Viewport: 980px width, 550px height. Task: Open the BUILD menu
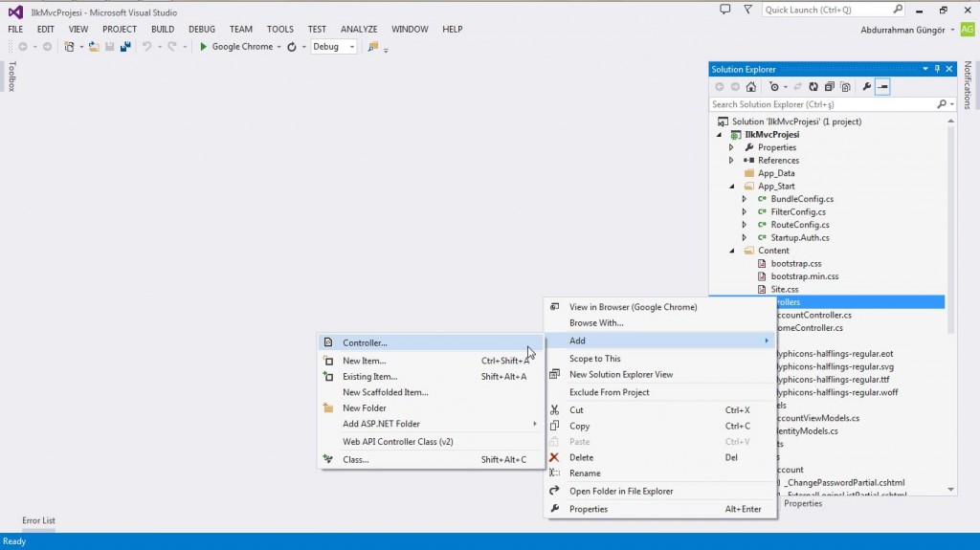point(163,30)
